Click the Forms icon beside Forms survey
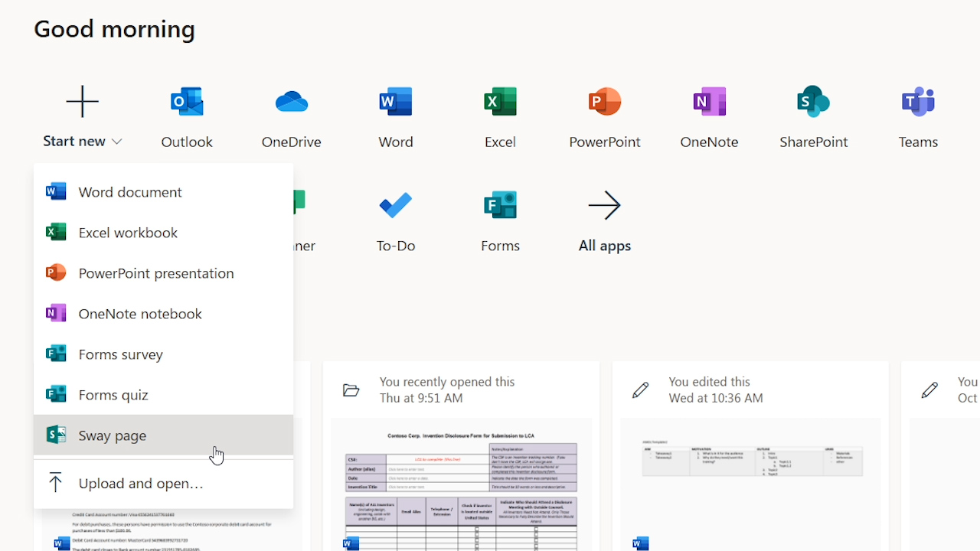Viewport: 980px width, 551px height. (x=56, y=354)
